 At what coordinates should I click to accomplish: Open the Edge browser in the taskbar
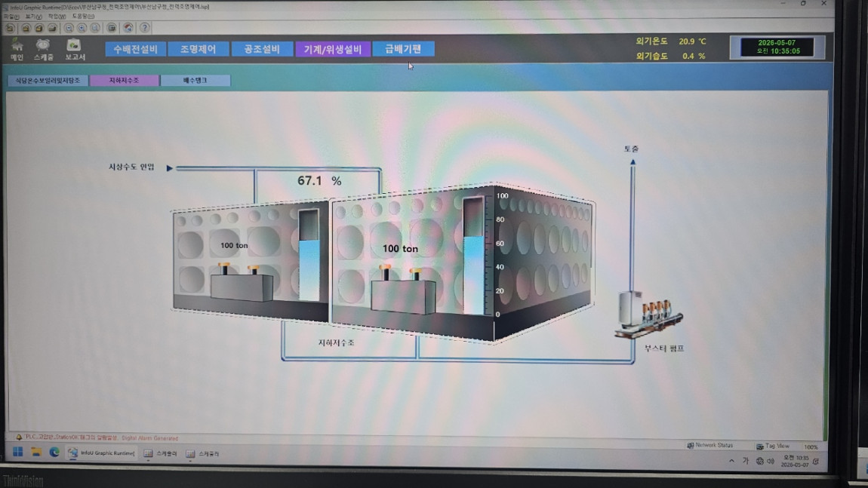pyautogui.click(x=54, y=452)
